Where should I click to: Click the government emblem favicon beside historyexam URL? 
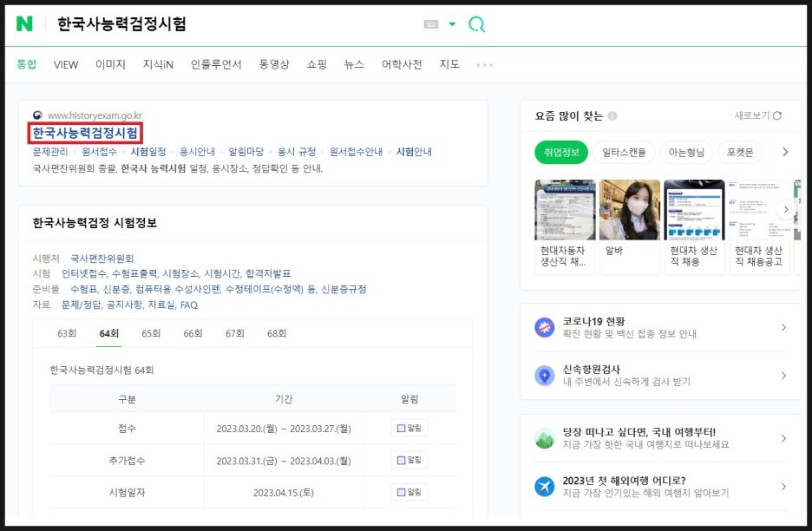coord(37,115)
